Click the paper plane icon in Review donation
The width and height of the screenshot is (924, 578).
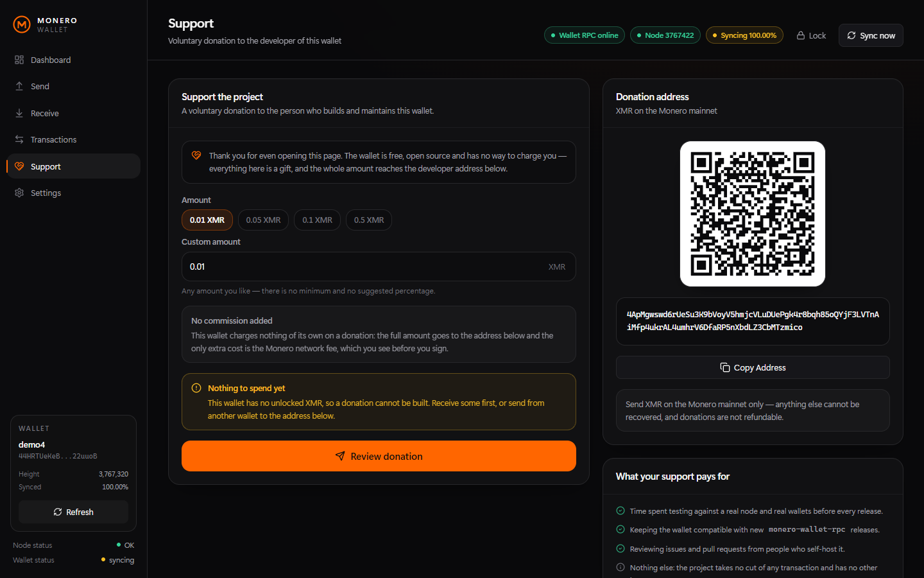coord(340,456)
